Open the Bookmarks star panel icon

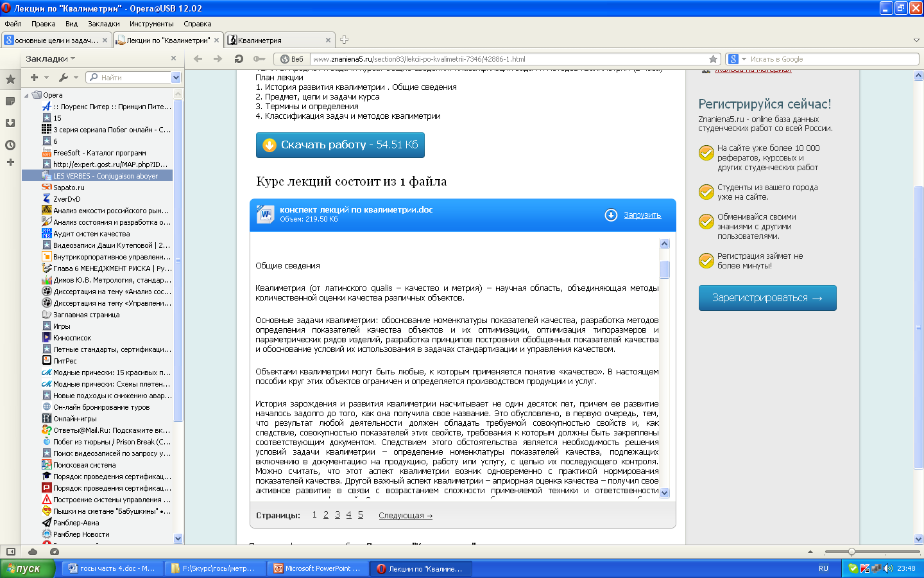click(x=10, y=80)
